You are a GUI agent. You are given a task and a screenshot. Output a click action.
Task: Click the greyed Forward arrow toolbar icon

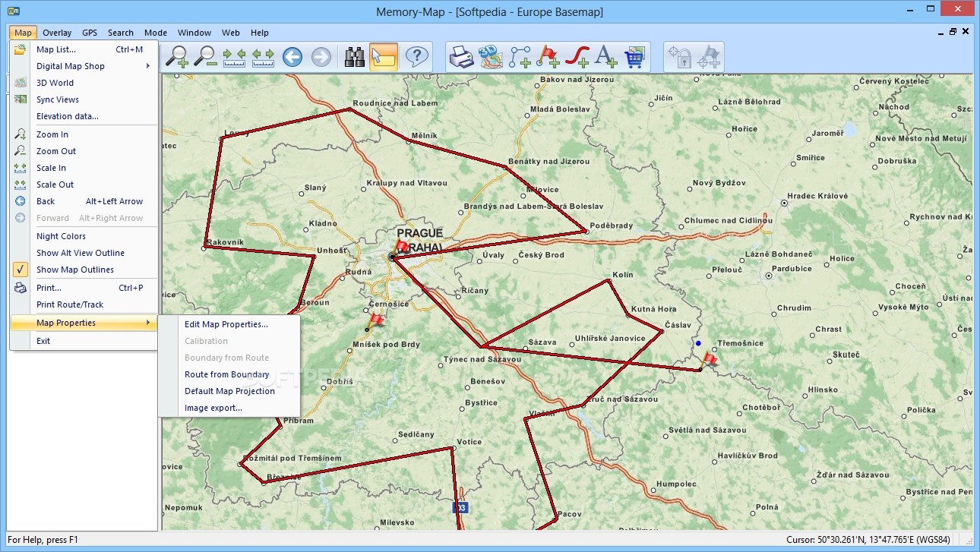click(x=321, y=57)
